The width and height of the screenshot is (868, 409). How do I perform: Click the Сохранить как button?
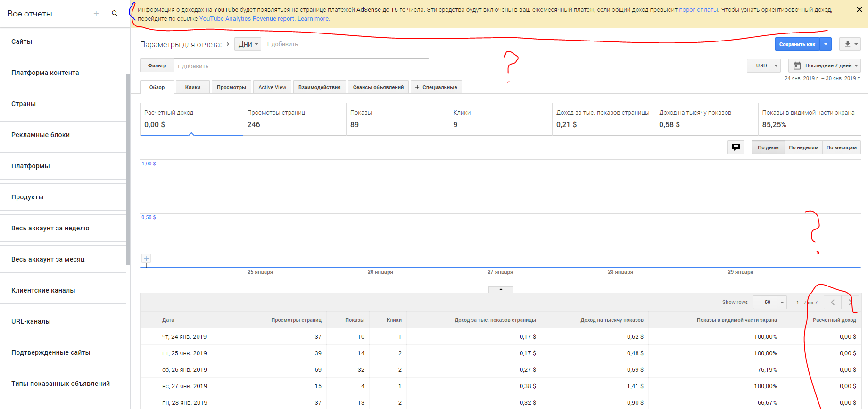tap(797, 44)
